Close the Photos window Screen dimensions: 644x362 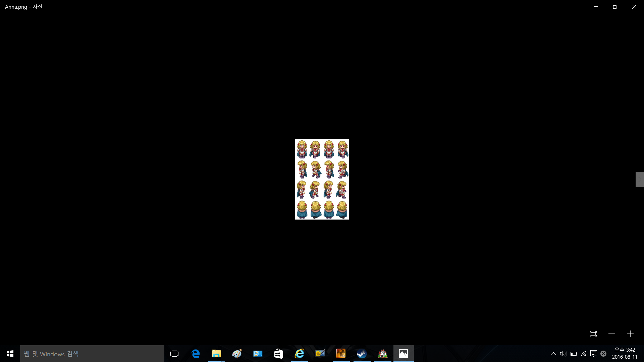pos(634,7)
